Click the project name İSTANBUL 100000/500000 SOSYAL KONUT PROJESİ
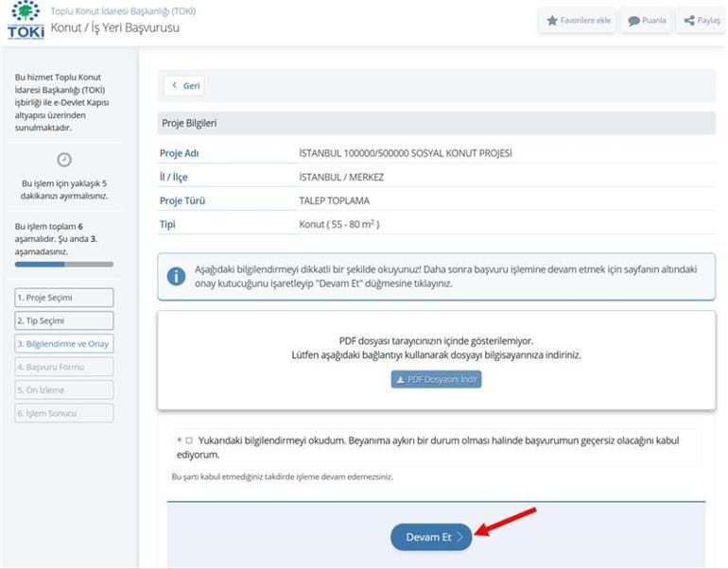Image resolution: width=728 pixels, height=569 pixels. [x=406, y=153]
